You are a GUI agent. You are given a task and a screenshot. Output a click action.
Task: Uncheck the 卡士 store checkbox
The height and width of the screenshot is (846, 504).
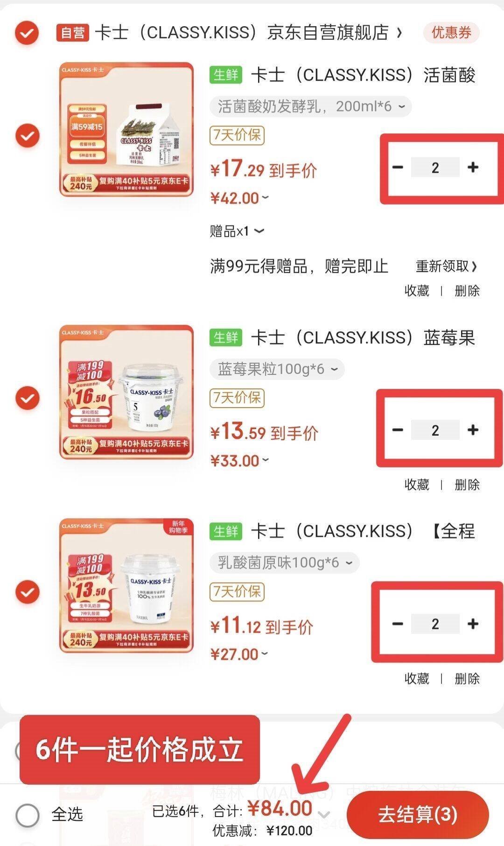point(27,33)
